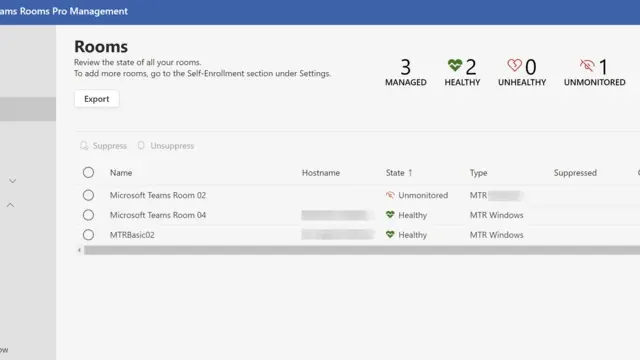Click the UNHEALTHY summary label
This screenshot has width=640, height=360.
(522, 82)
